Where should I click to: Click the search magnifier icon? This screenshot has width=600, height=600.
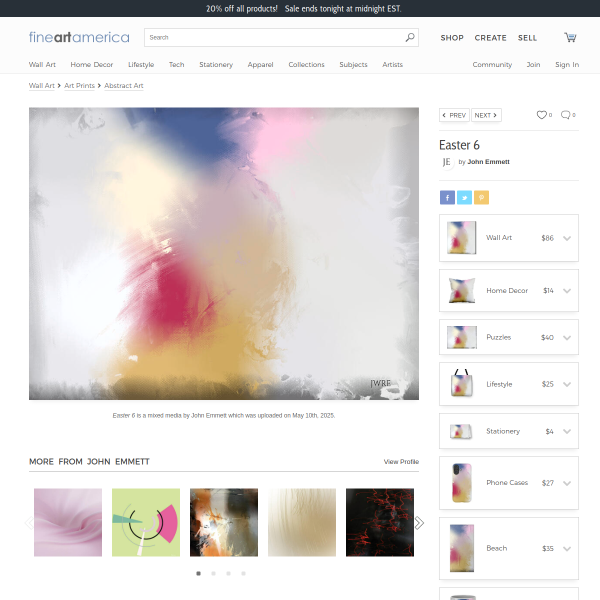[410, 37]
